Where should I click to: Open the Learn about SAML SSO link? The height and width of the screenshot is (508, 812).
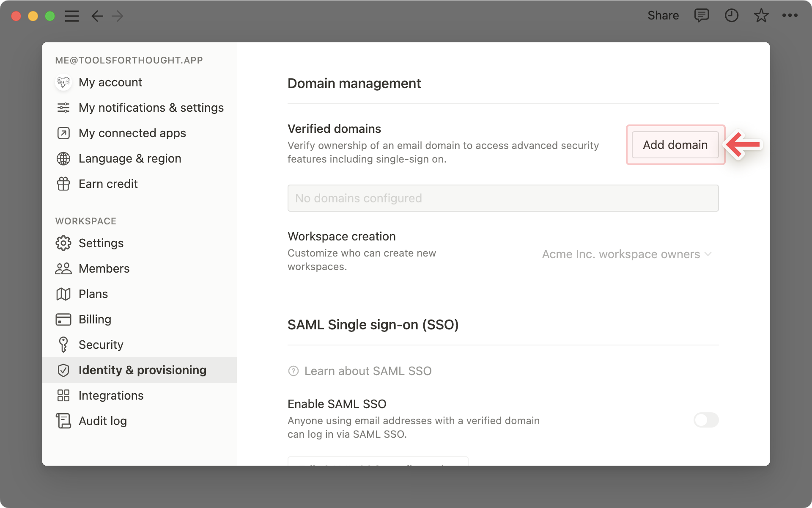pos(368,371)
